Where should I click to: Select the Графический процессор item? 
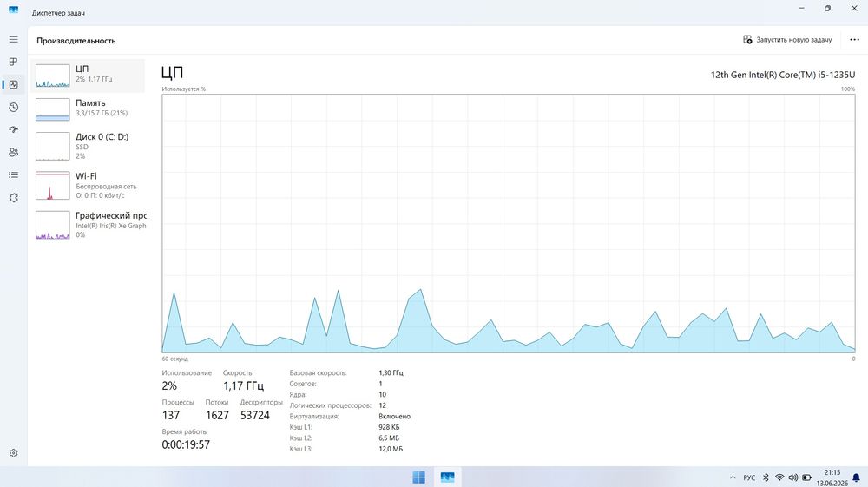pyautogui.click(x=88, y=225)
